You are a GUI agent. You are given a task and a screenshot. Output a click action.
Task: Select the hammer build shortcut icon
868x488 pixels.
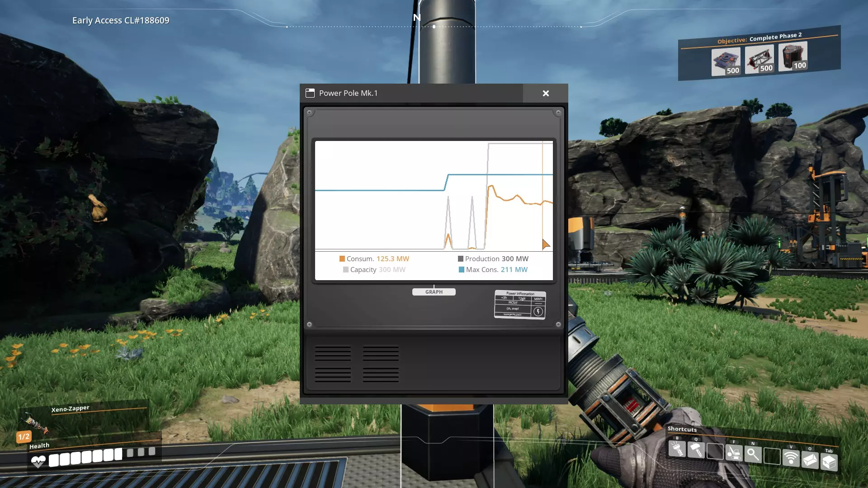click(x=696, y=450)
